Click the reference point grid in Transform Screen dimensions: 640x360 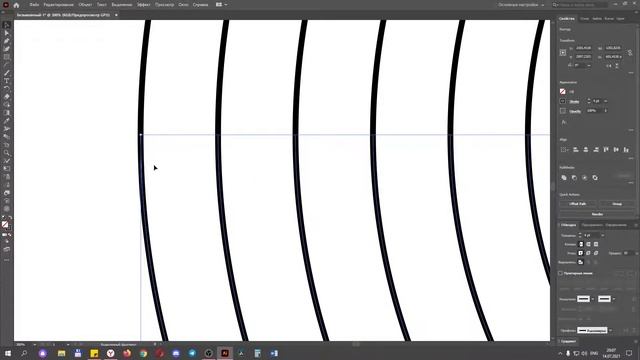(563, 53)
